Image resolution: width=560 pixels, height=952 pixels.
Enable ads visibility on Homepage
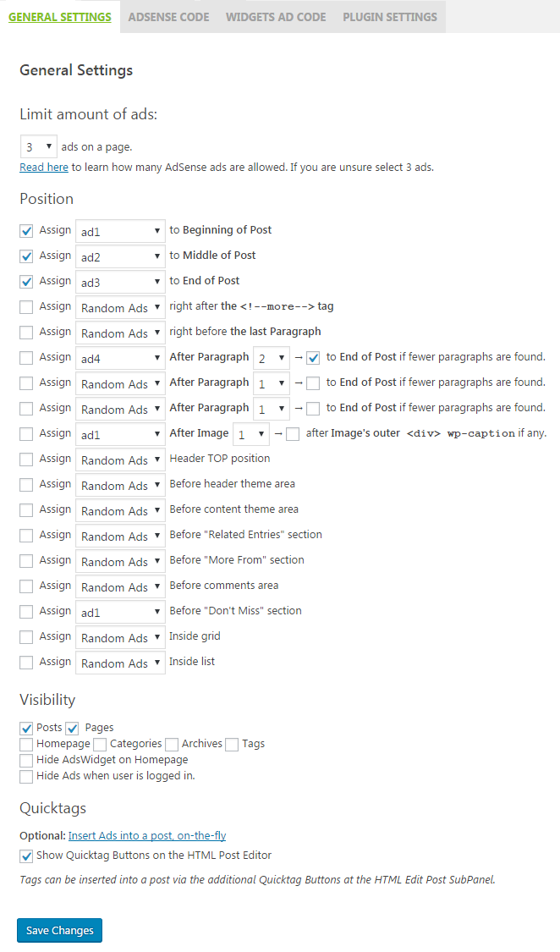point(26,744)
